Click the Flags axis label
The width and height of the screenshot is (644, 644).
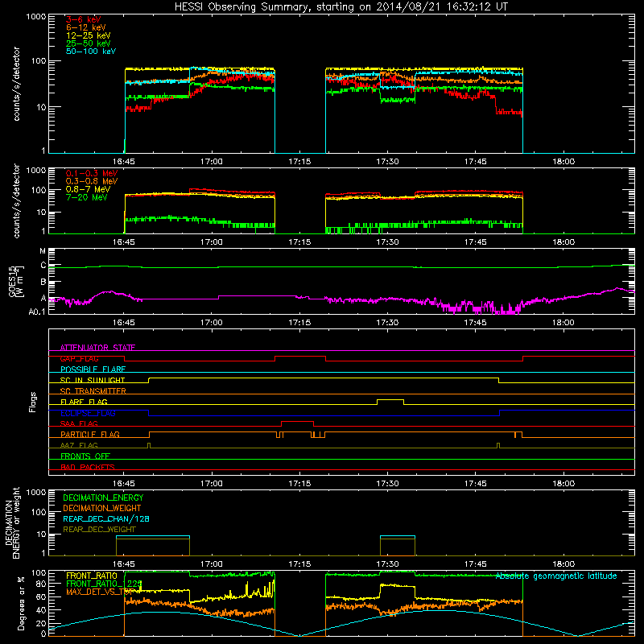[33, 402]
